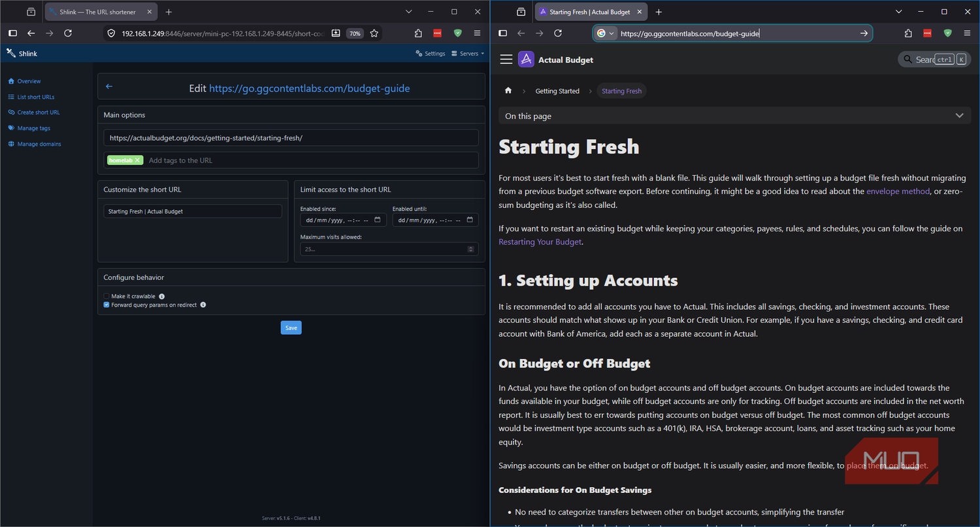List all tabs in the Shlink browser window
980x527 pixels.
click(409, 12)
